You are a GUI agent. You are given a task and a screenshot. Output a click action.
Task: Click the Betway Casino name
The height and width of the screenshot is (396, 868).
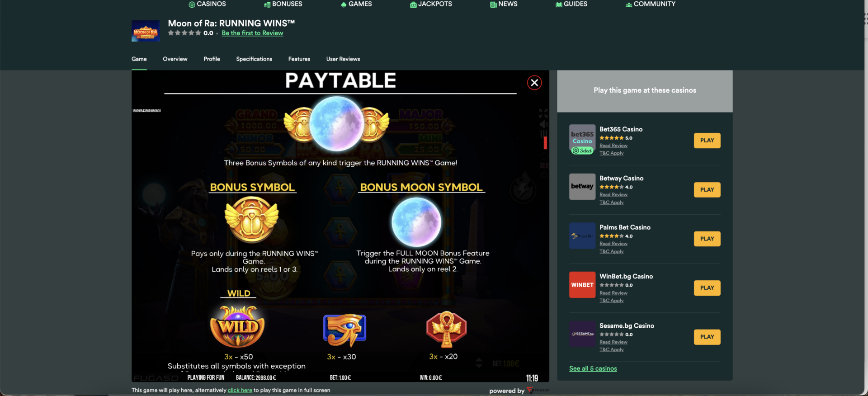tap(622, 179)
